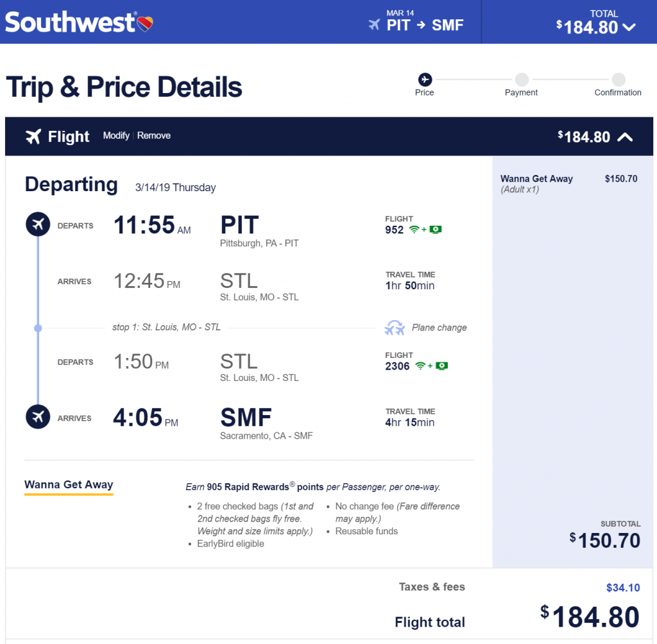657x644 pixels.
Task: Click the Modify flight link
Action: click(116, 135)
